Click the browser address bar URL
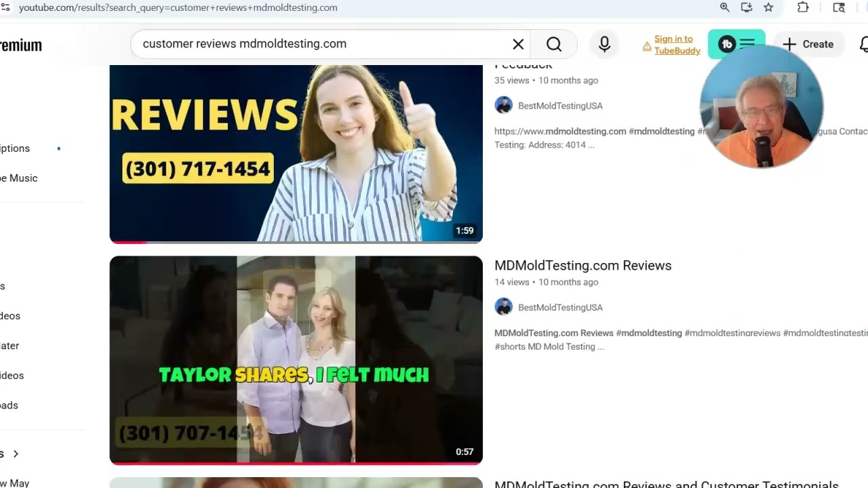This screenshot has width=868, height=488. pyautogui.click(x=178, y=7)
